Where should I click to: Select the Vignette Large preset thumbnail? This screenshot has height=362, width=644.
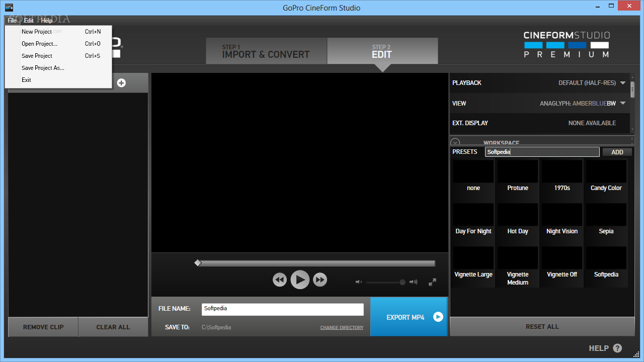tap(473, 258)
